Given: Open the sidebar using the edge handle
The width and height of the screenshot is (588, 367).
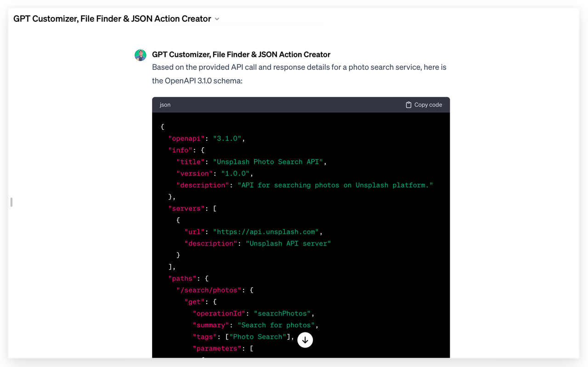Looking at the screenshot, I should (11, 202).
